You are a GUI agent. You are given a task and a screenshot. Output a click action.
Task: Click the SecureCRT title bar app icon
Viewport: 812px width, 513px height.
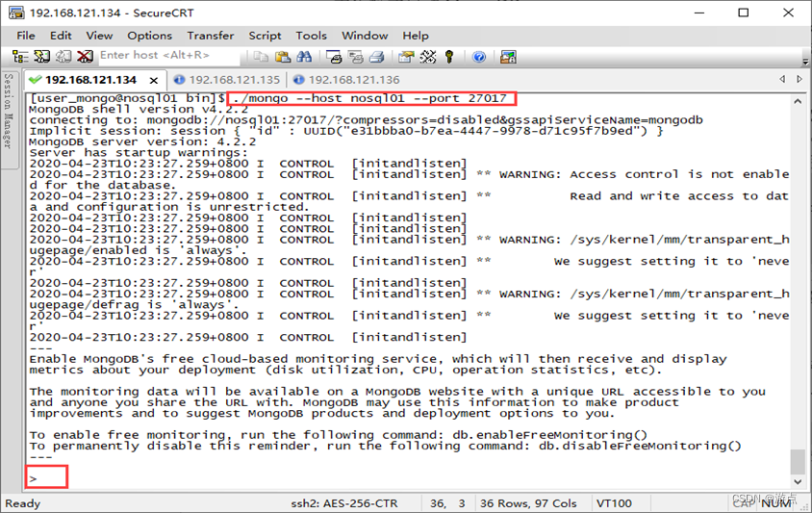click(16, 13)
